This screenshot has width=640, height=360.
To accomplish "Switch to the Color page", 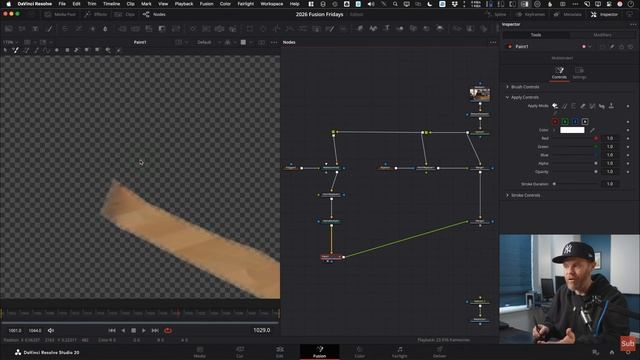I will pos(360,352).
